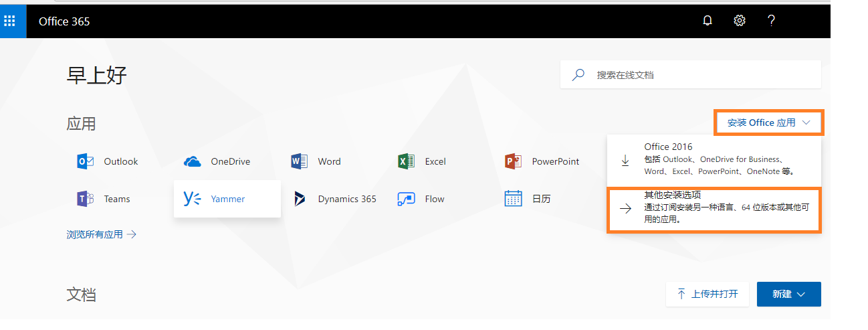The image size is (868, 330).
Task: Launch the Outlook app
Action: coord(108,161)
